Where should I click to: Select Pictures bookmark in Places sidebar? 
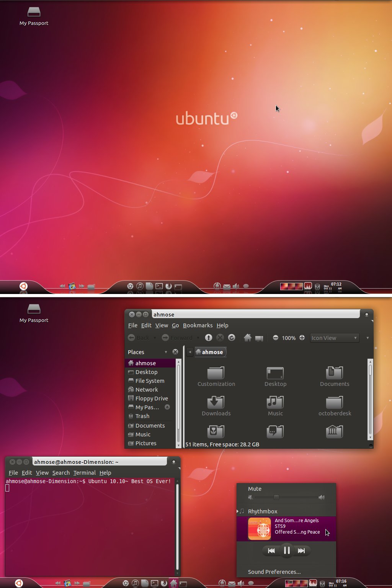tap(150, 443)
